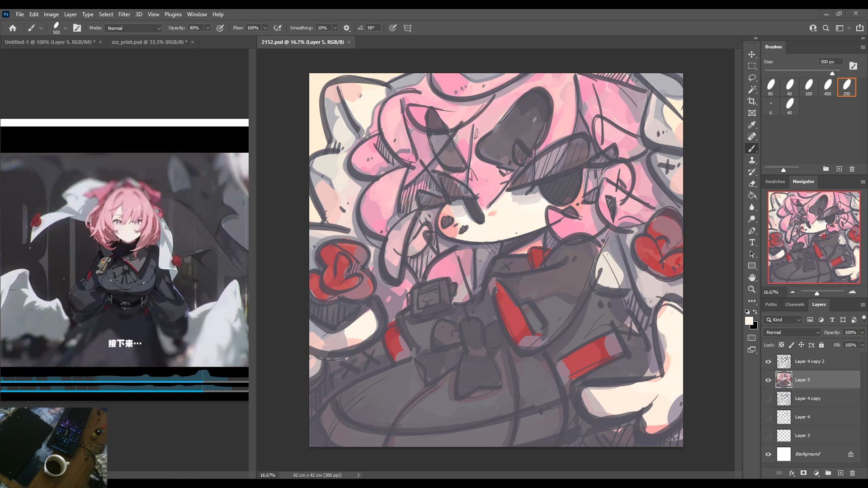
Task: Select the Brush tool in toolbar
Action: coord(752,148)
